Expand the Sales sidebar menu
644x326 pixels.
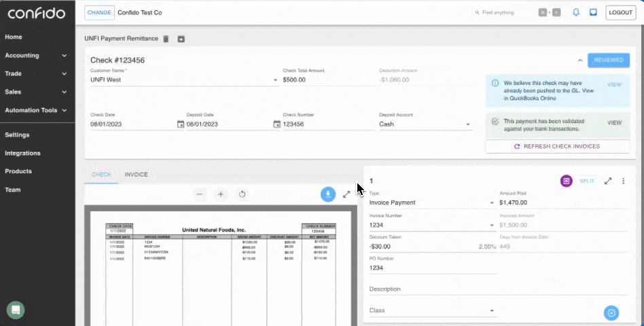[36, 92]
